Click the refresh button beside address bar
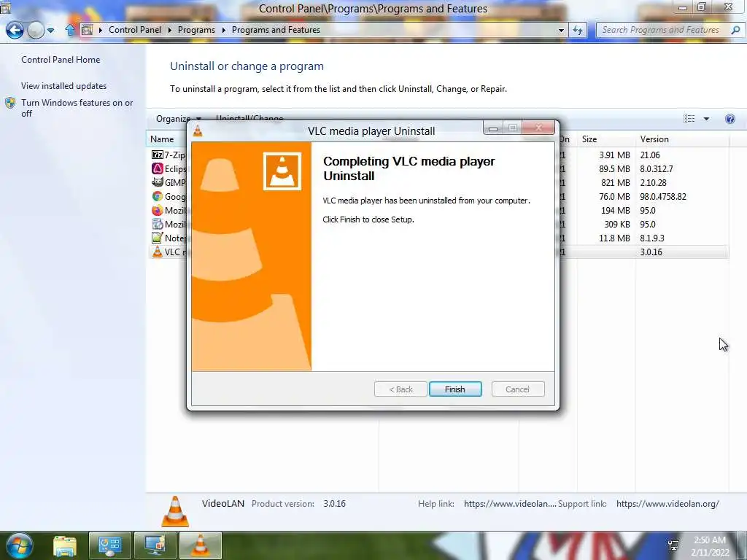The image size is (747, 560). click(578, 30)
